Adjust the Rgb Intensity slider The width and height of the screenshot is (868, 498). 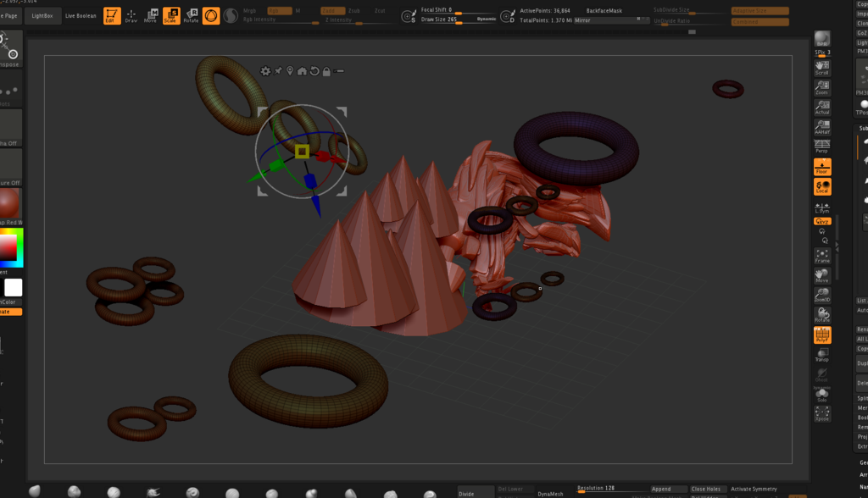click(280, 20)
